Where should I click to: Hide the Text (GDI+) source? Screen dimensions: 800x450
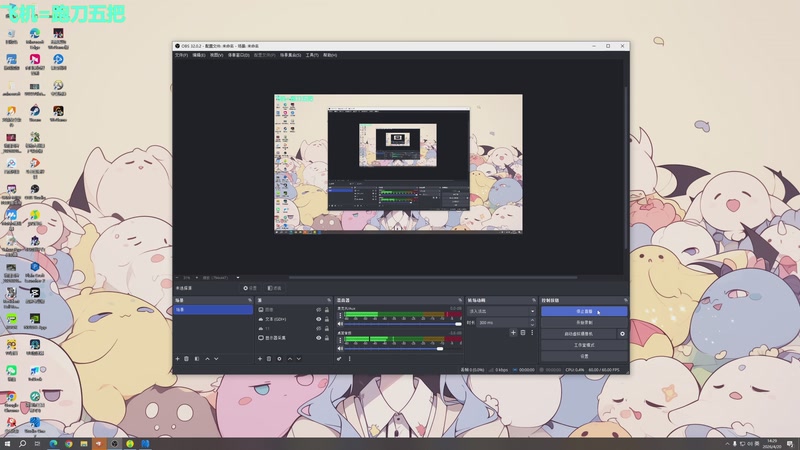coord(318,319)
